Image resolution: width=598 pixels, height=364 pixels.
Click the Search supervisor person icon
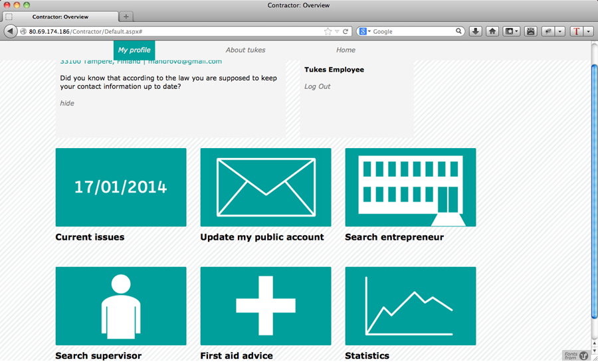point(121,306)
